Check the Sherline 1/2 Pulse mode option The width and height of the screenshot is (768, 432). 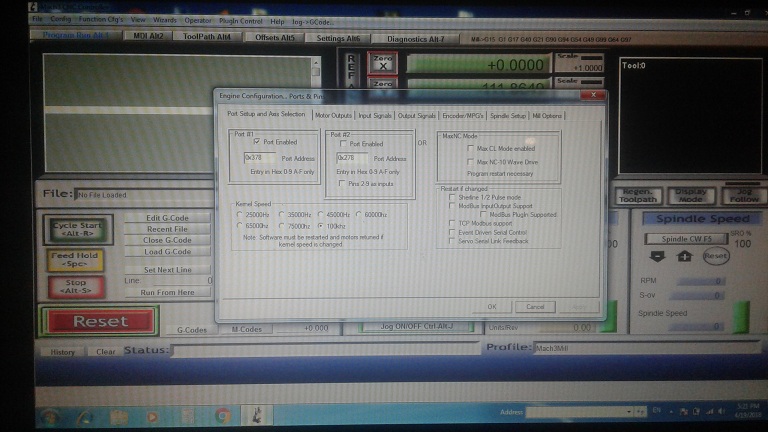453,197
